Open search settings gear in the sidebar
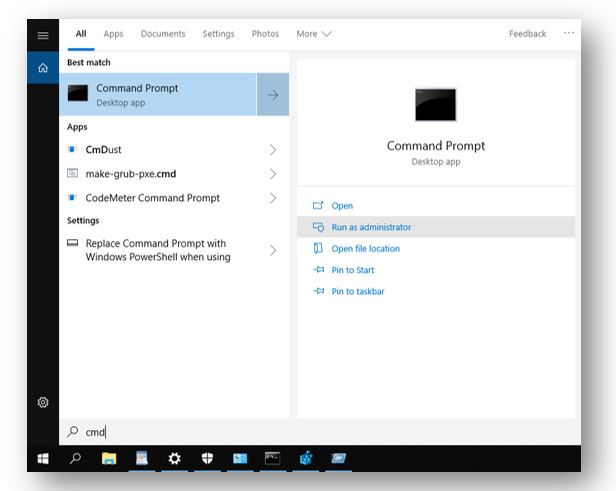The image size is (616, 491). pos(43,402)
